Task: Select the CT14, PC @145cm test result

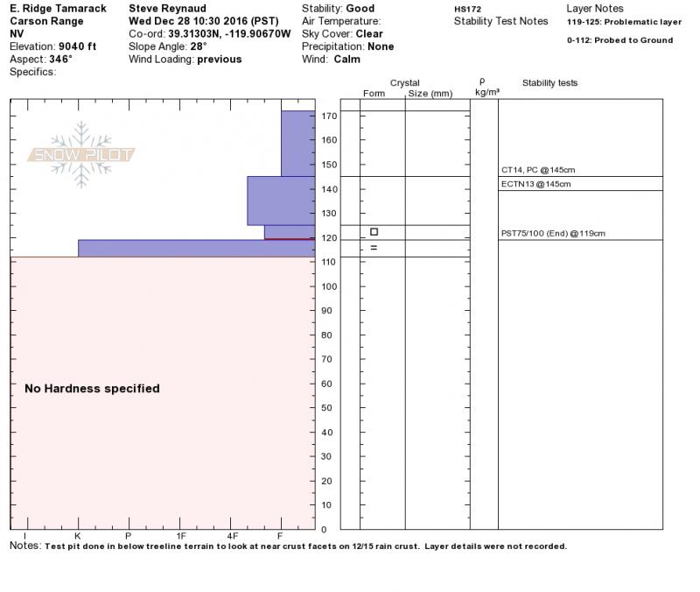Action: [537, 170]
